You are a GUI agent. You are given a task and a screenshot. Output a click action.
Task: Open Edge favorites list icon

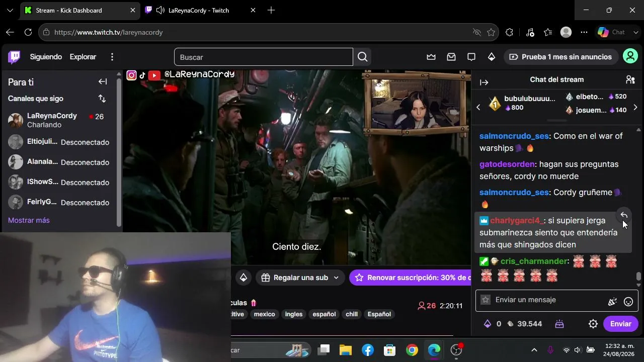coord(548,32)
